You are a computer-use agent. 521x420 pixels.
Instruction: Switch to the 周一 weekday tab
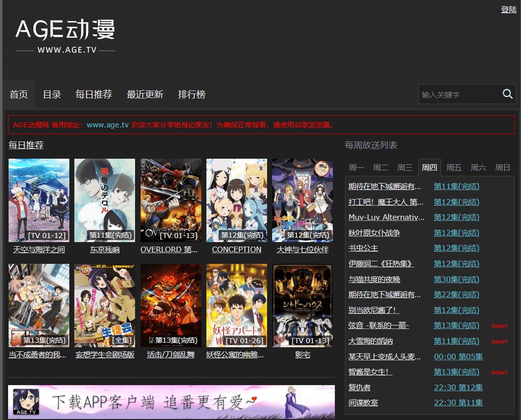(356, 167)
